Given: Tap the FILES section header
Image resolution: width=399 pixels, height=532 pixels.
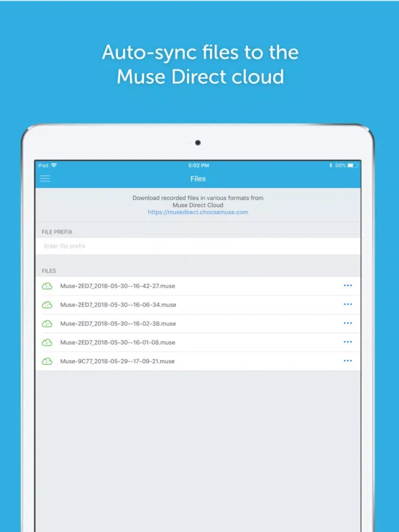Looking at the screenshot, I should tap(49, 271).
